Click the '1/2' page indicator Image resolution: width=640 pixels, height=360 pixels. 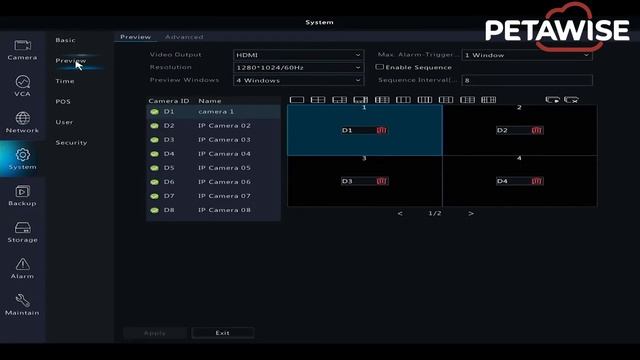point(435,213)
